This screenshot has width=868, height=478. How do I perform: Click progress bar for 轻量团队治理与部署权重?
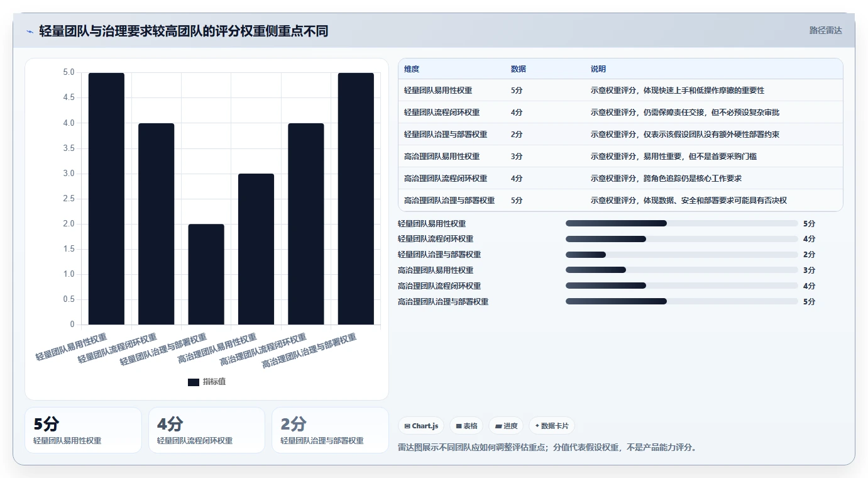pos(682,255)
